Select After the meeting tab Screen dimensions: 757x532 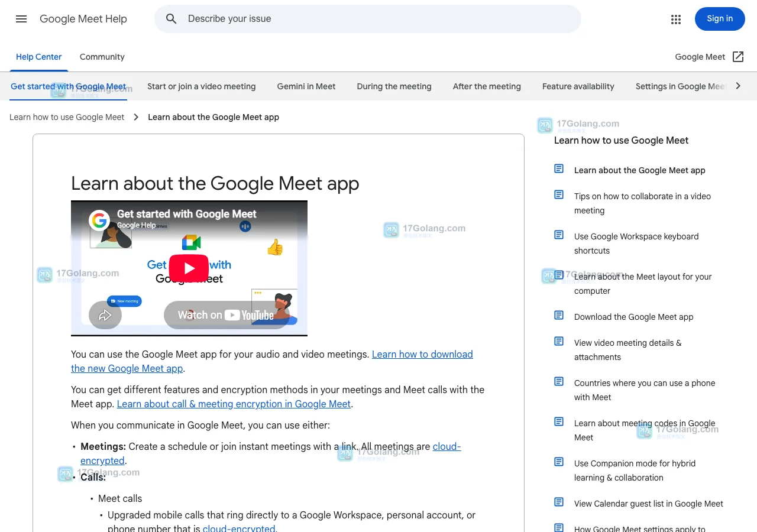click(487, 86)
